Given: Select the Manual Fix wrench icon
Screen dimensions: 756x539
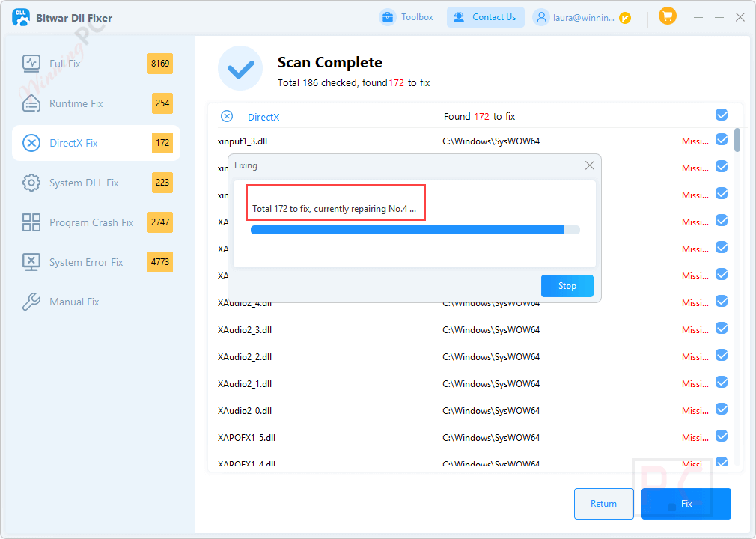Looking at the screenshot, I should point(31,302).
